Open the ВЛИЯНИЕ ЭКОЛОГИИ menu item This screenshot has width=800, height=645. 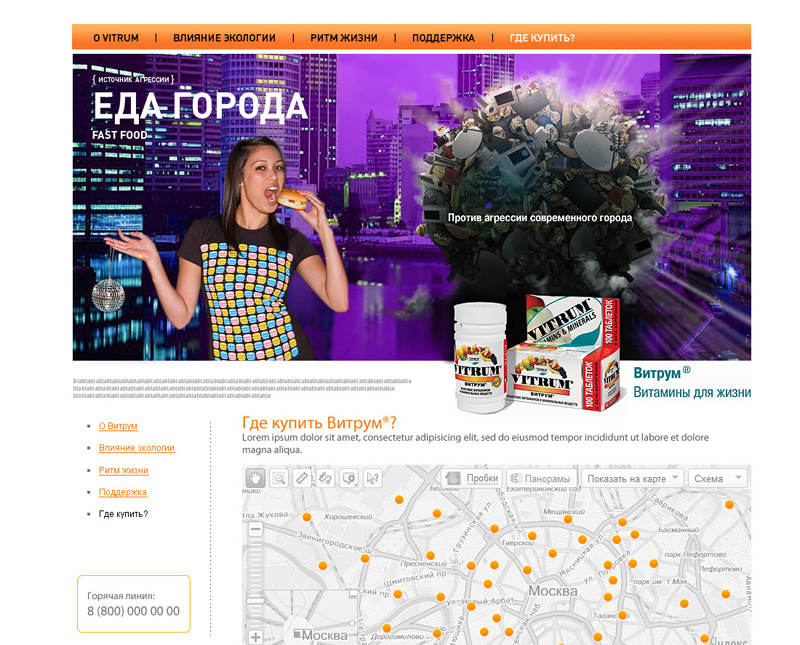click(x=224, y=38)
